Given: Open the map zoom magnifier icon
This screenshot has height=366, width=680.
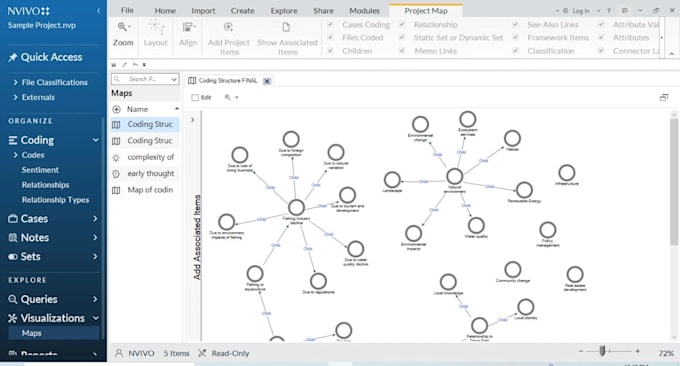Looking at the screenshot, I should [227, 98].
